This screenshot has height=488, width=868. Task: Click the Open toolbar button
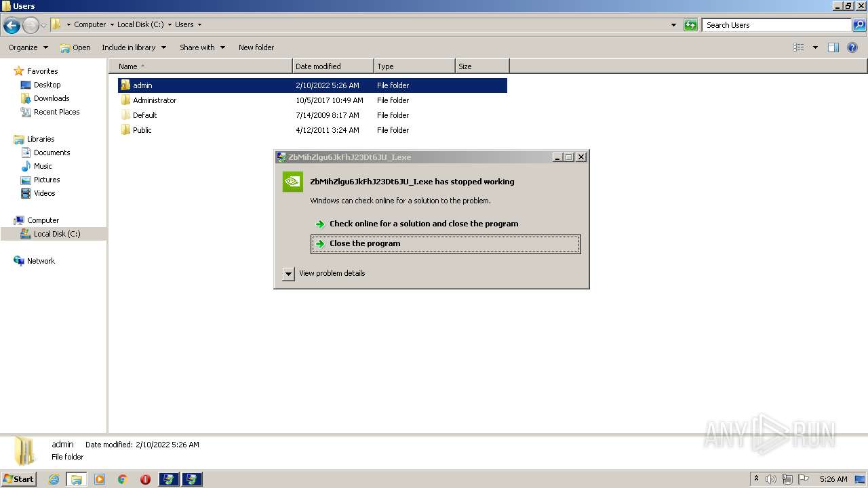[x=75, y=47]
